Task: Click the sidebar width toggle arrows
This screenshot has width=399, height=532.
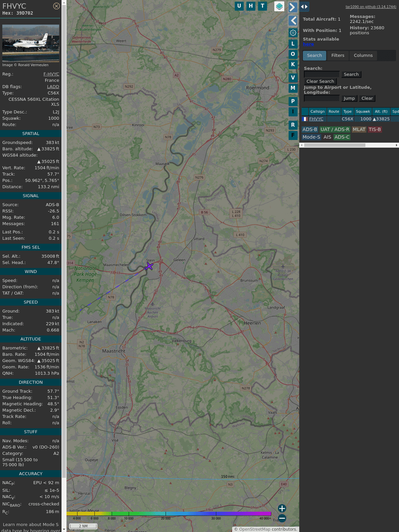Action: click(x=304, y=7)
